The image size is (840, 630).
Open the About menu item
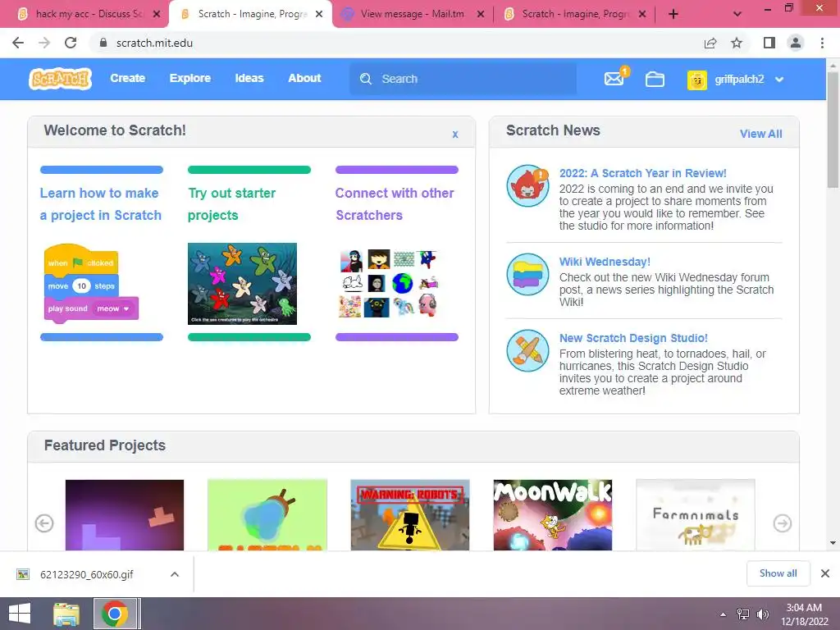pyautogui.click(x=304, y=78)
